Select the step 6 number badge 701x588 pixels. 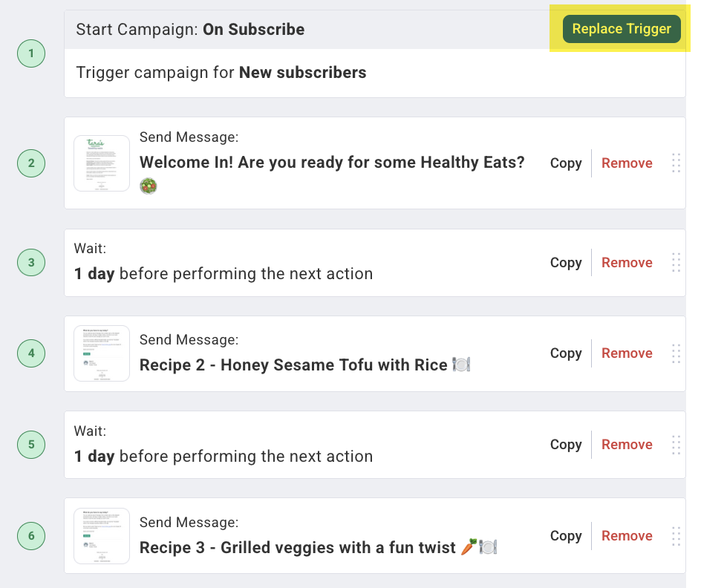pos(31,536)
